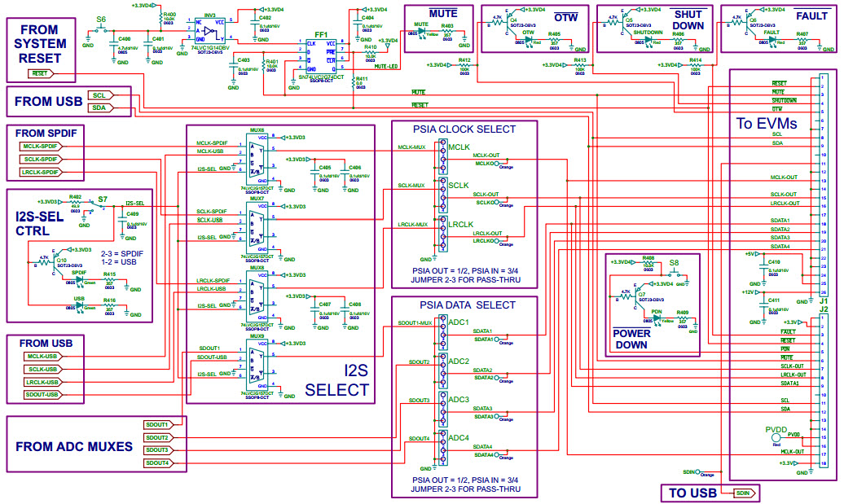Click the RESET port under From System Reset
Viewport: 844px width, 504px height.
click(39, 73)
